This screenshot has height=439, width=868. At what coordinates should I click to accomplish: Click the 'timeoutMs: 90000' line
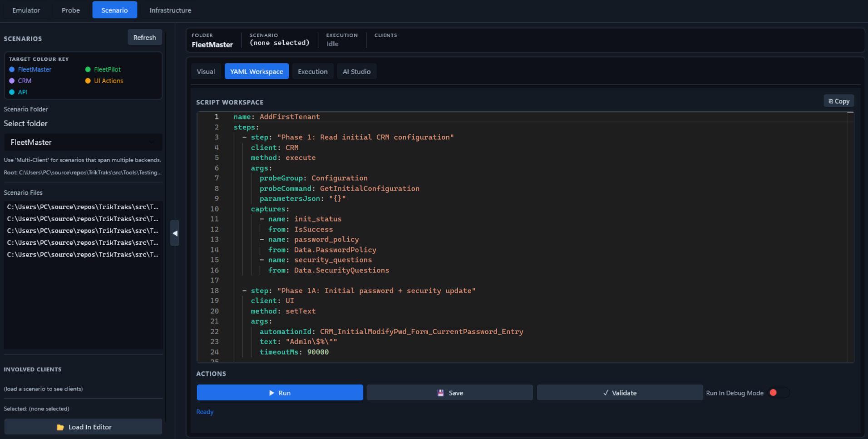click(x=294, y=352)
